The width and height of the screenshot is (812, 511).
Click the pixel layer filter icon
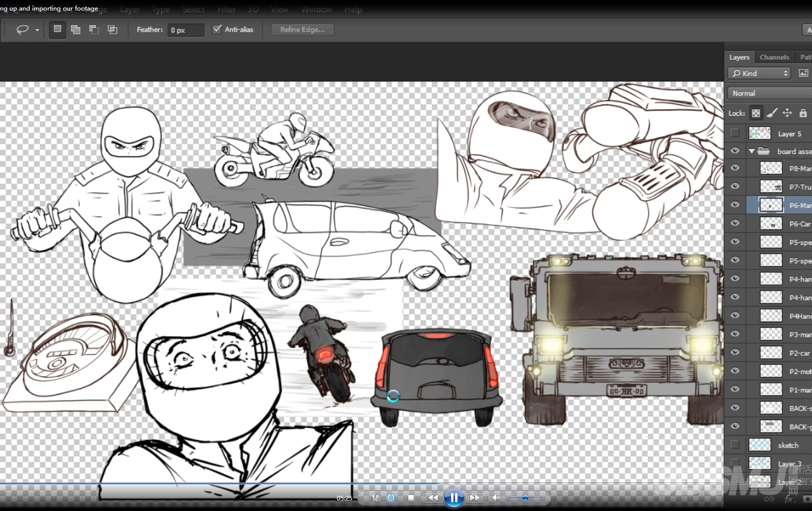click(x=803, y=73)
